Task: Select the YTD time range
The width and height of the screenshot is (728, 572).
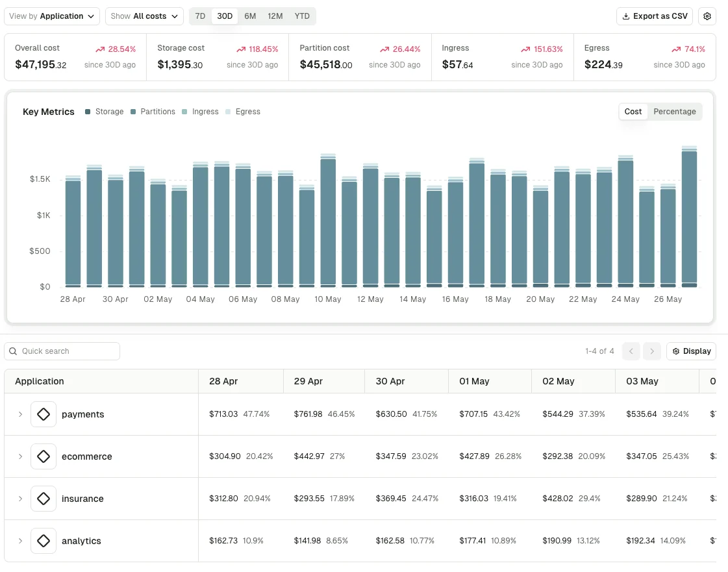Action: point(302,16)
